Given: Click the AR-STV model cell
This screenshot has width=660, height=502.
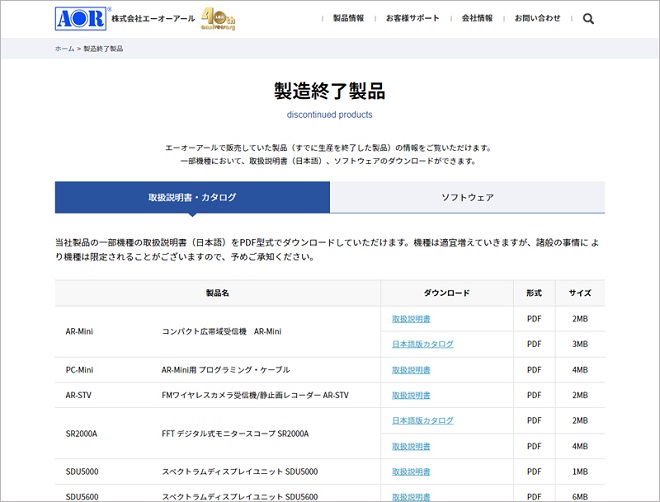Looking at the screenshot, I should coord(78,396).
